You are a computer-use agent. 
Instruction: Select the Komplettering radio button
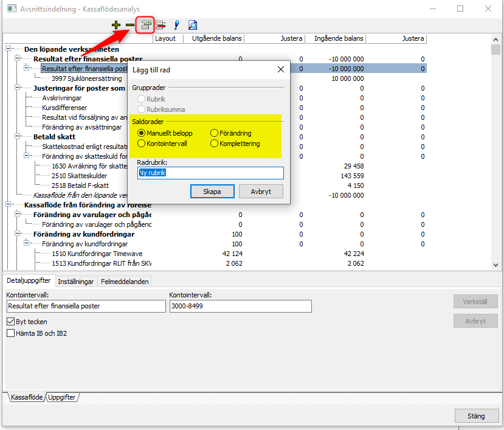tap(214, 144)
